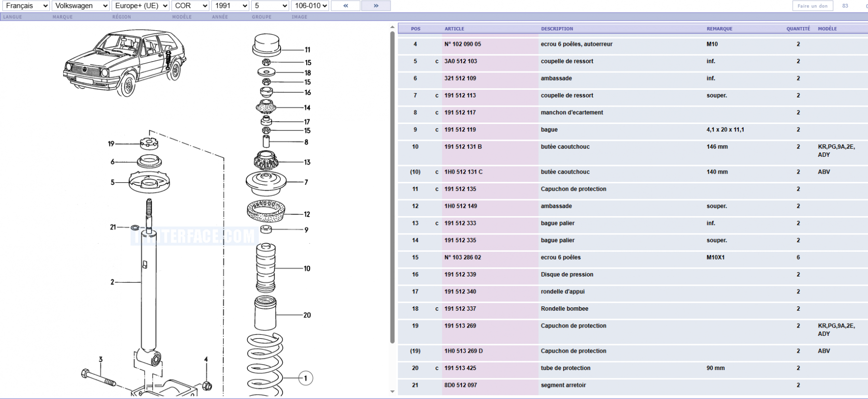868x399 pixels.
Task: Click article number 191 512 131 B
Action: click(463, 147)
